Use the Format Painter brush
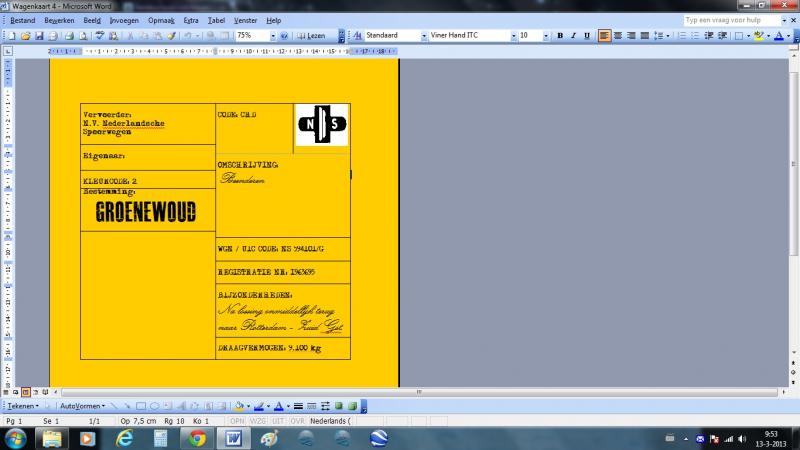The width and height of the screenshot is (800, 450). [x=172, y=36]
